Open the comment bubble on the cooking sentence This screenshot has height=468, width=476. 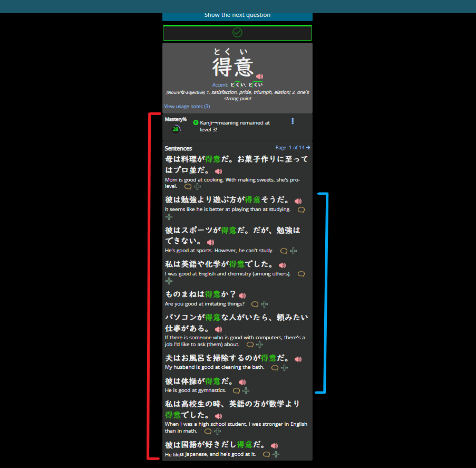(188, 186)
